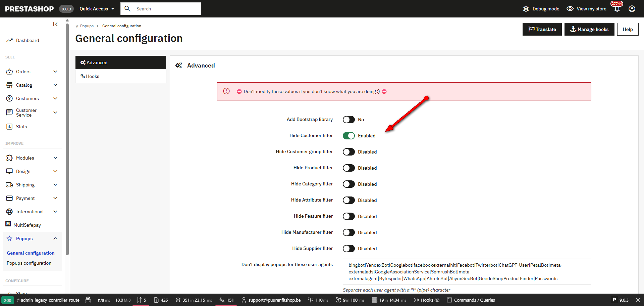Open the Dashboard menu item
The width and height of the screenshot is (644, 306).
(28, 40)
